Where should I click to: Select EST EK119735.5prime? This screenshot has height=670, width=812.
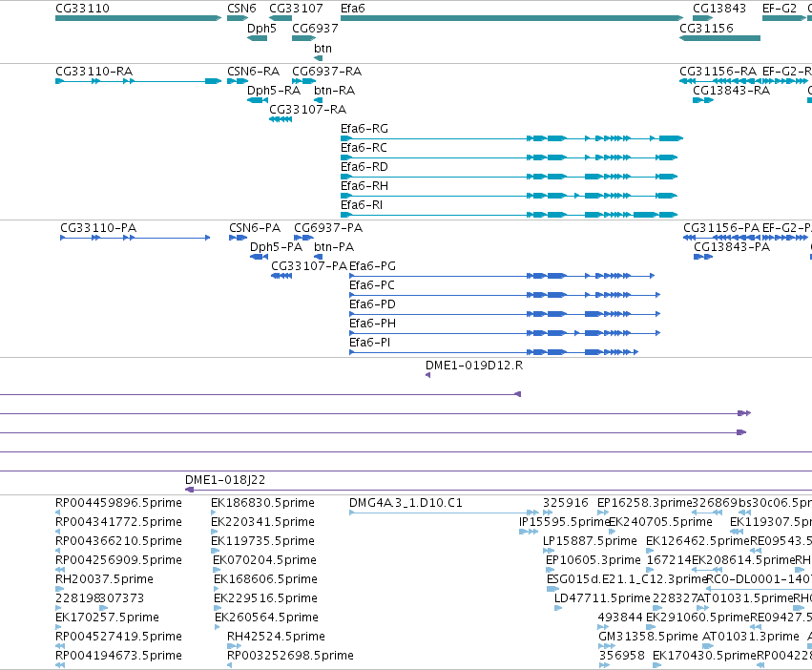pos(262,541)
